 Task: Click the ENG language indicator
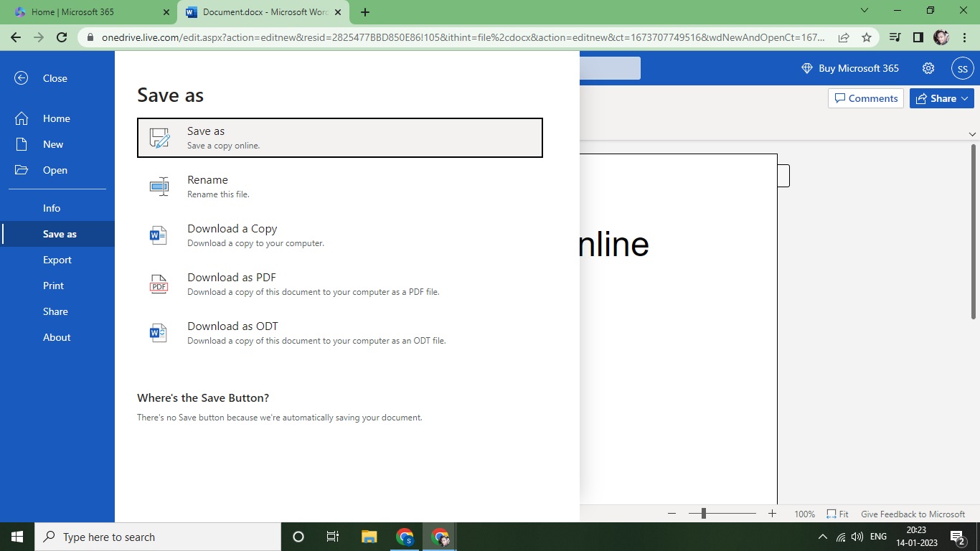pos(878,537)
